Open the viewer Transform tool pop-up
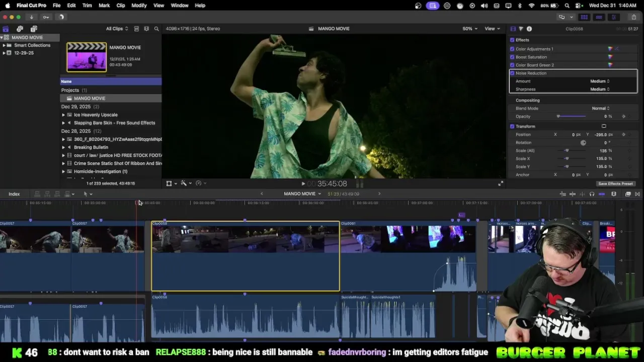 [x=171, y=184]
